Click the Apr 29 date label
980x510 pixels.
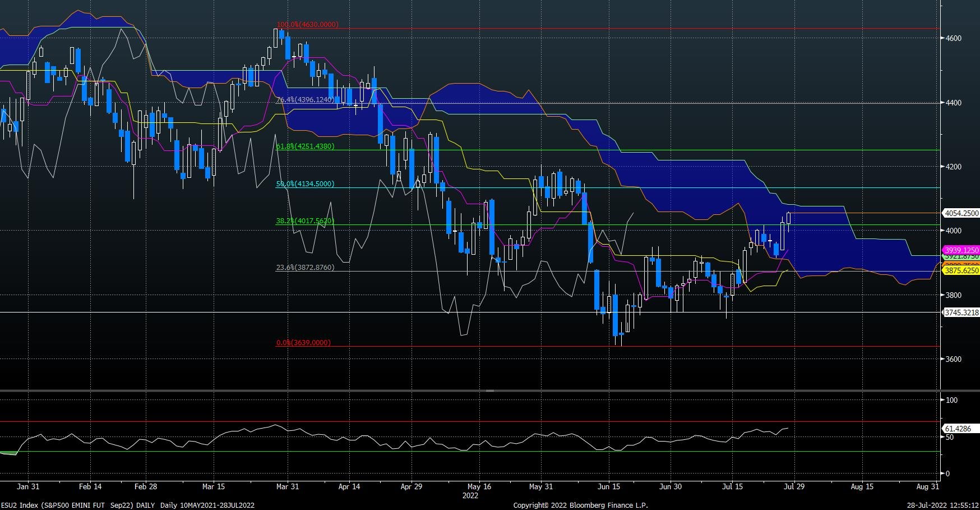click(x=412, y=487)
